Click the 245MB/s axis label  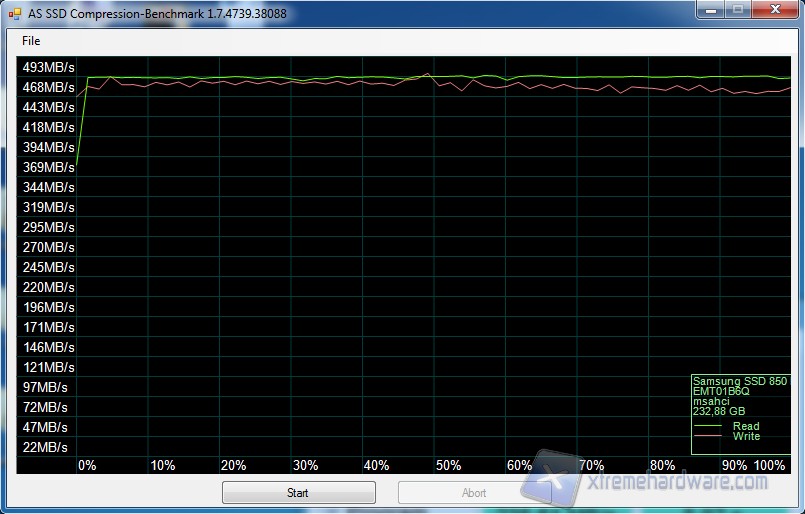[47, 267]
